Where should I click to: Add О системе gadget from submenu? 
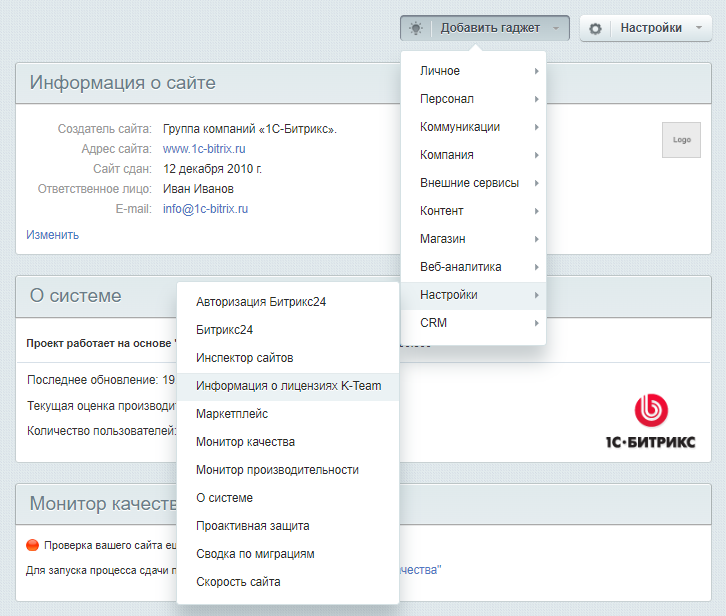tap(288, 498)
